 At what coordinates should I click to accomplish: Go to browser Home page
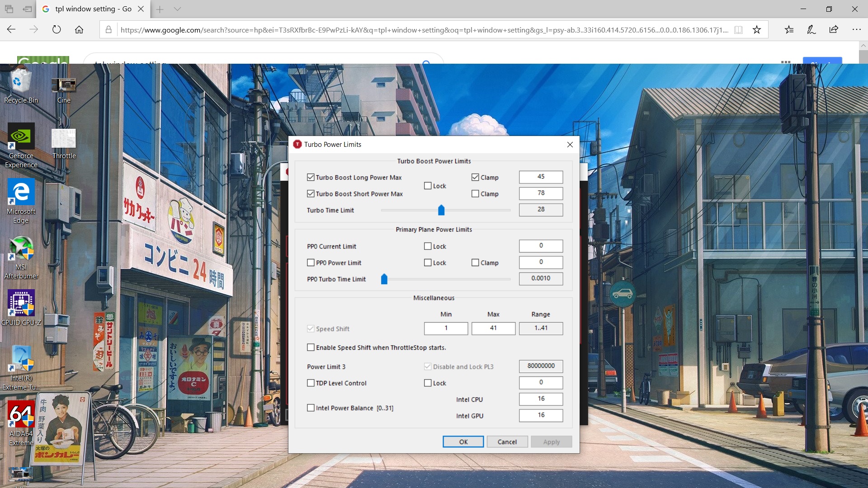tap(79, 30)
